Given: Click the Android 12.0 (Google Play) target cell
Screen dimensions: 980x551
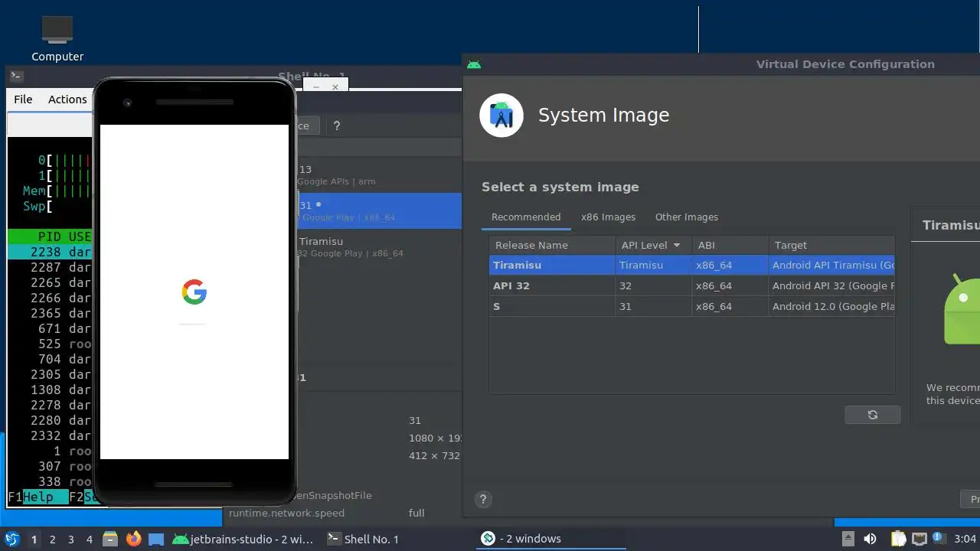Looking at the screenshot, I should click(x=833, y=307).
